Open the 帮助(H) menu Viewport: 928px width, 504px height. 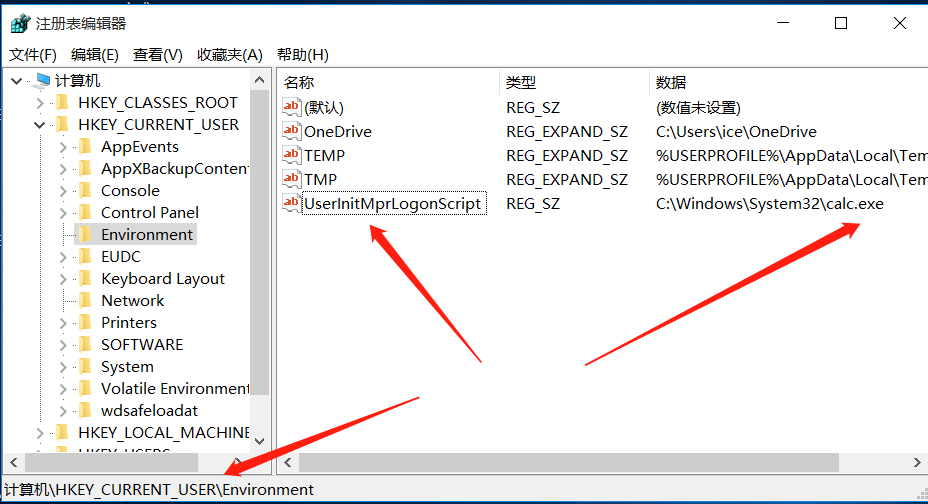click(302, 55)
